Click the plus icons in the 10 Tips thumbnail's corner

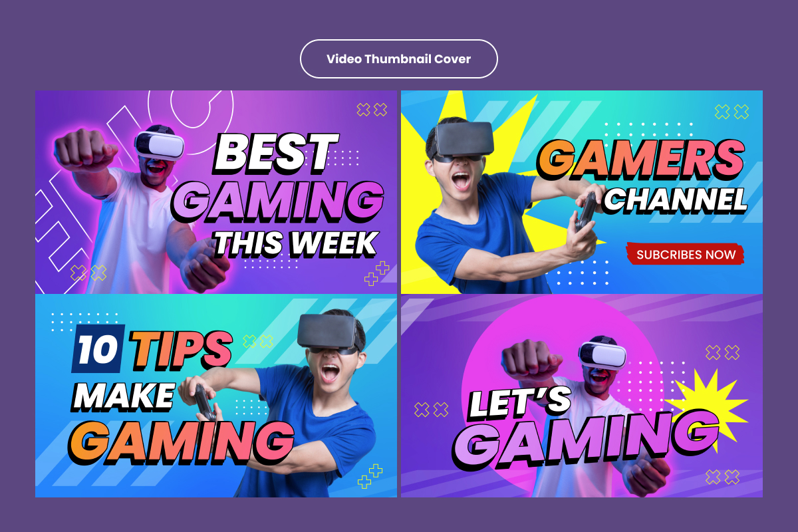point(370,476)
